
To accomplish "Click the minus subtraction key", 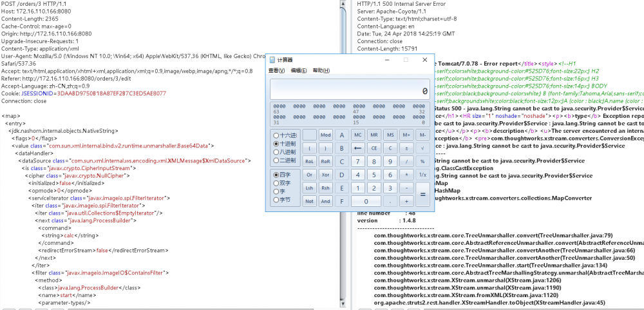I will tap(406, 188).
